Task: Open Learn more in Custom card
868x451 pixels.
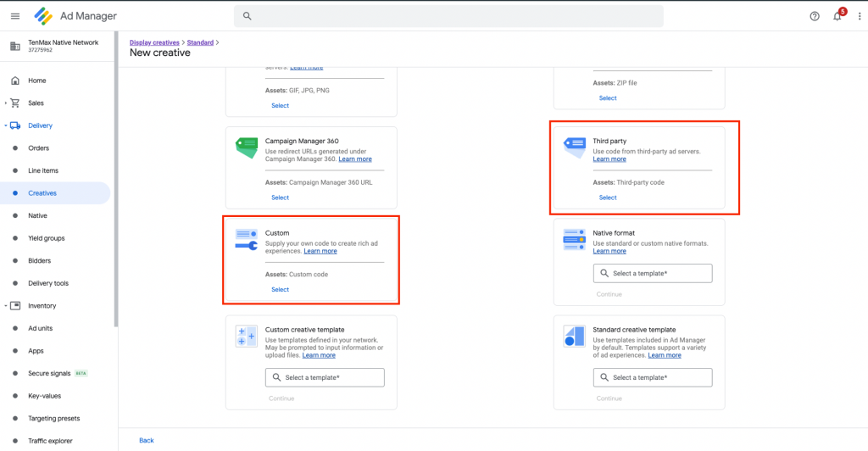Action: [320, 251]
